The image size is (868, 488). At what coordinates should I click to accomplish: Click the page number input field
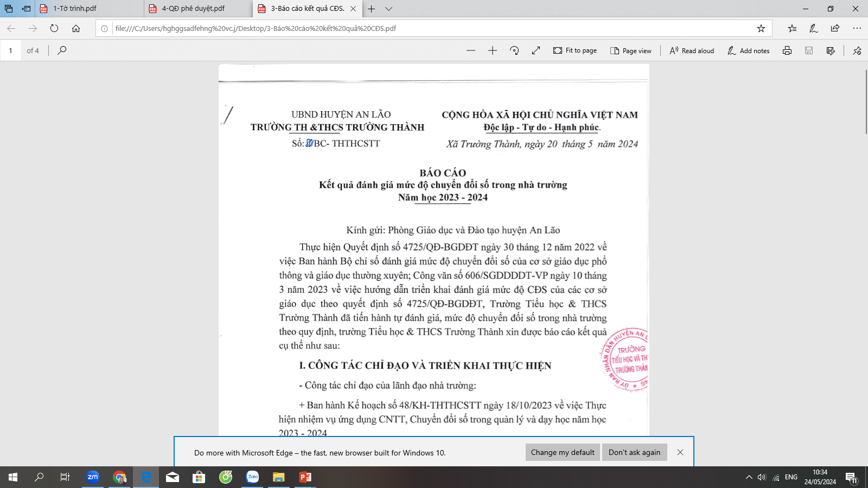[x=10, y=50]
